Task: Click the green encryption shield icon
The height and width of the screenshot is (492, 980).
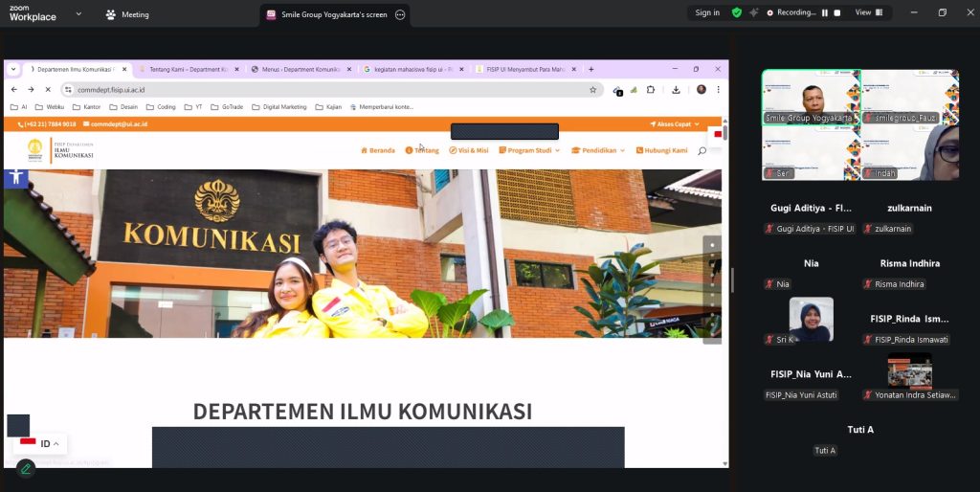Action: [x=736, y=12]
